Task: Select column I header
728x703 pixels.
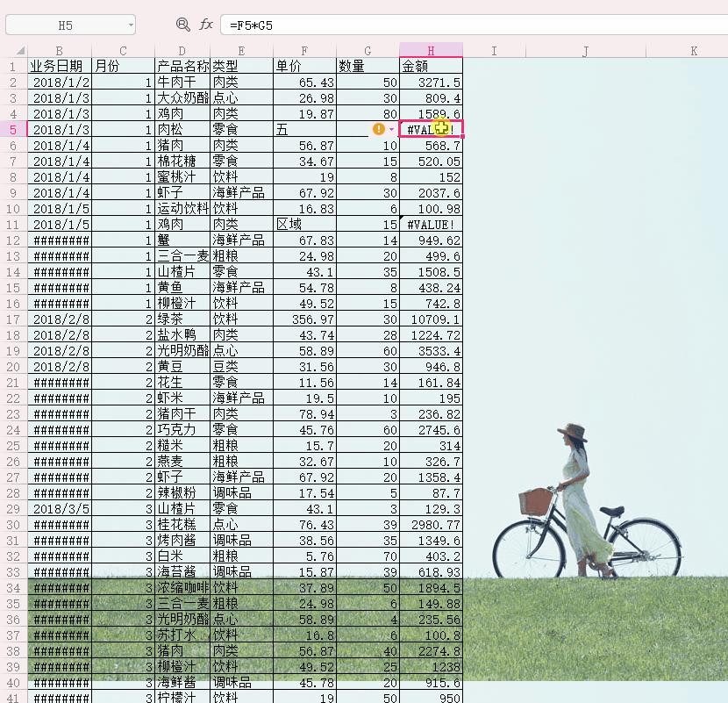Action: tap(494, 51)
